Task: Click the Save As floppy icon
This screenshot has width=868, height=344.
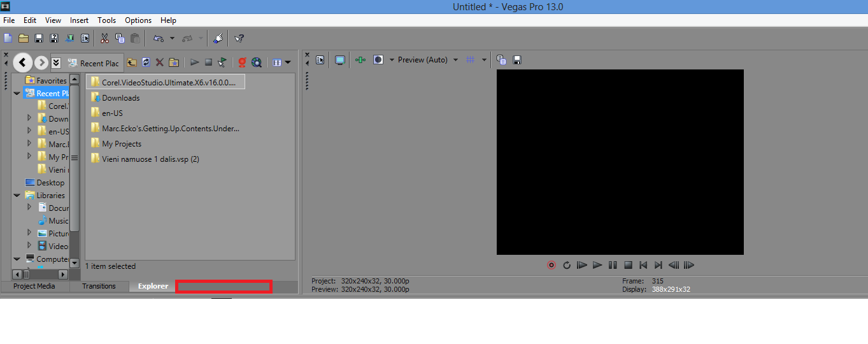Action: click(54, 38)
